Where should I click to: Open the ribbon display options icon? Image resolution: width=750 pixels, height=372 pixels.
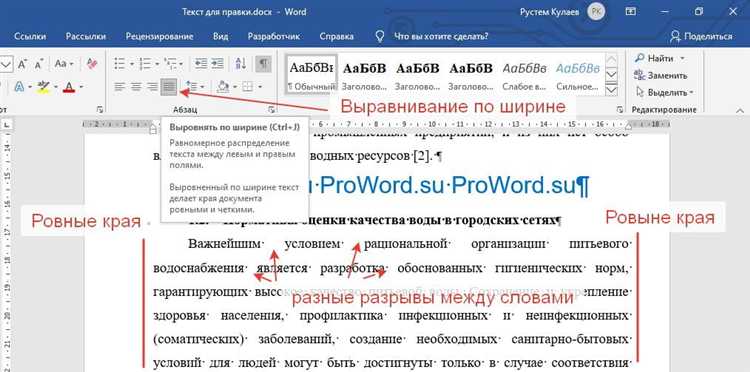pos(631,11)
